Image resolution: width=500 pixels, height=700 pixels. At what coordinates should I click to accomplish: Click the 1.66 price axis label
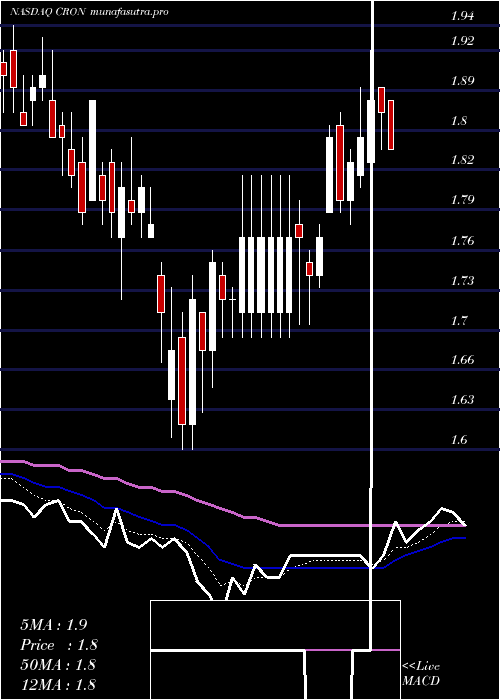tap(462, 360)
